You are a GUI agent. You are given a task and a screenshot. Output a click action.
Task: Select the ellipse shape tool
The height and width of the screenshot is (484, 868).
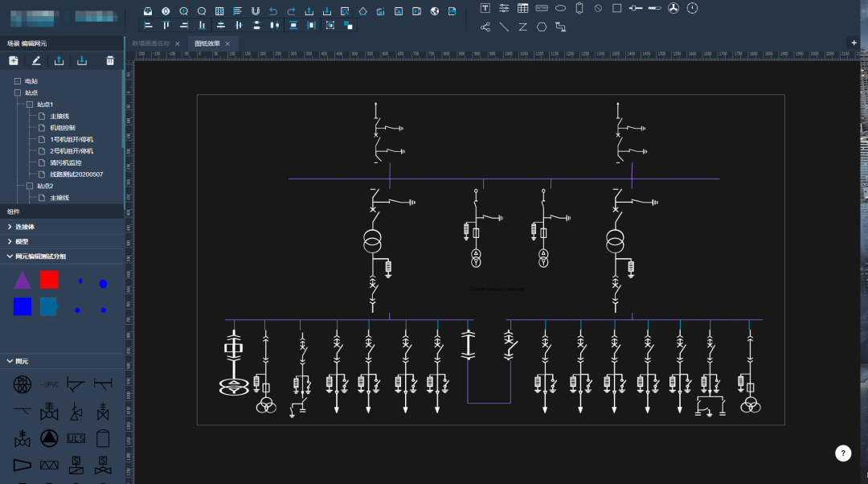560,8
